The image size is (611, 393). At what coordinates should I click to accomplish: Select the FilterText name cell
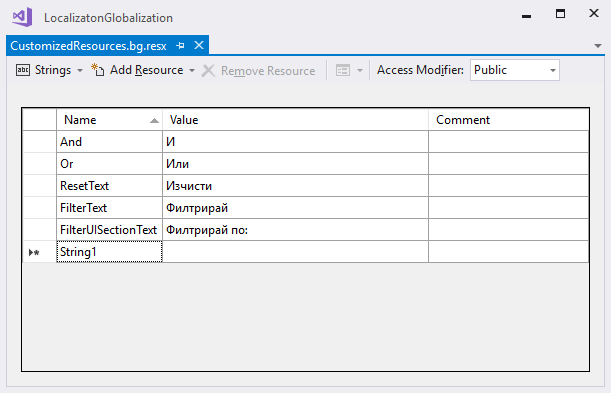tap(109, 208)
